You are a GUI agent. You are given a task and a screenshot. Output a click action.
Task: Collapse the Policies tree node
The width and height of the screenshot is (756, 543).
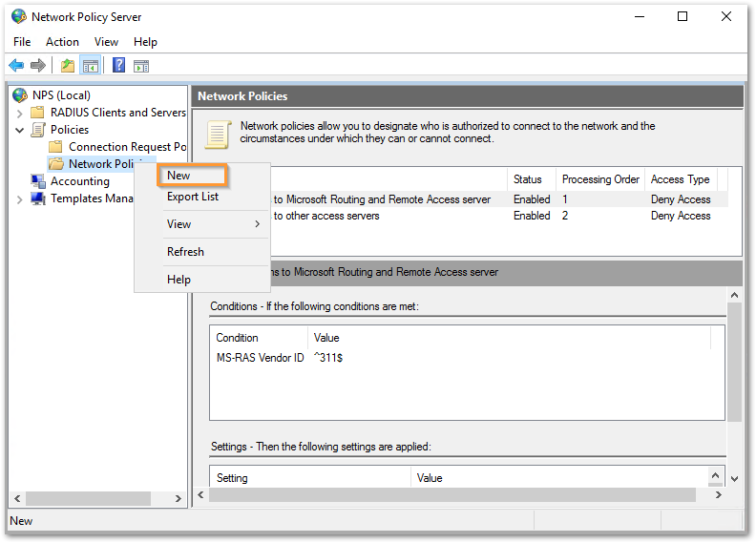(x=20, y=130)
